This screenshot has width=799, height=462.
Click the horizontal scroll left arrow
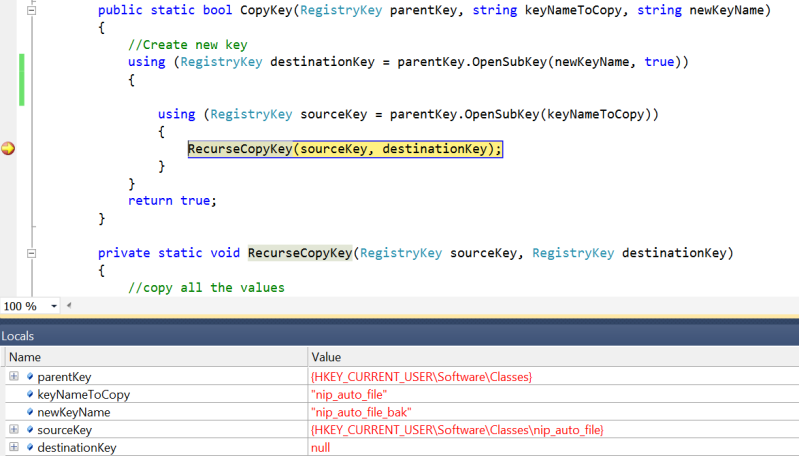click(x=69, y=306)
